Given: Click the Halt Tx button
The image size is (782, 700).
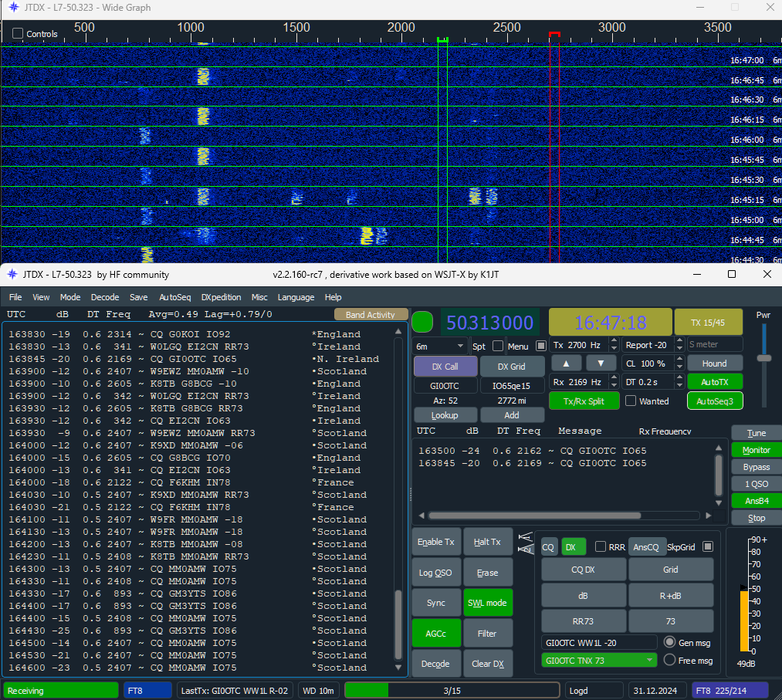Looking at the screenshot, I should [487, 542].
